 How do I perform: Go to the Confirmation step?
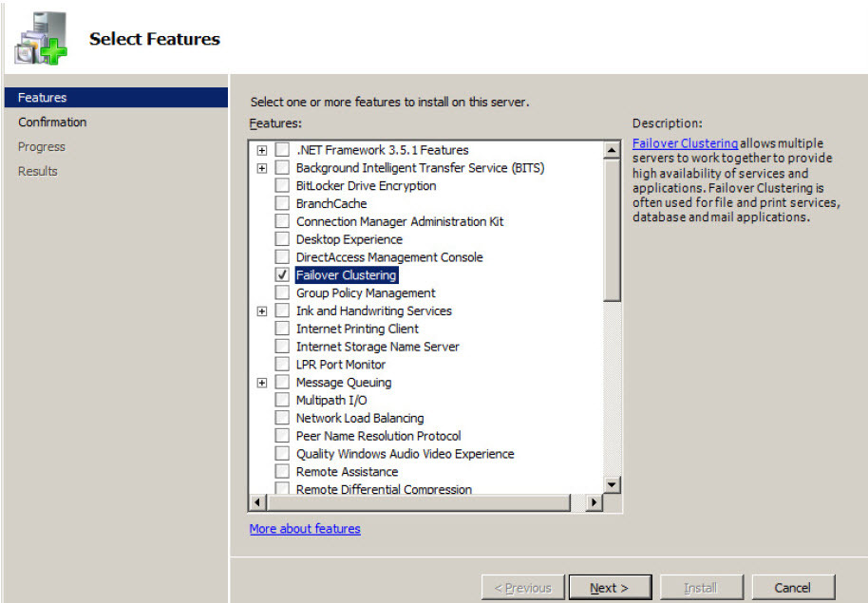point(52,122)
